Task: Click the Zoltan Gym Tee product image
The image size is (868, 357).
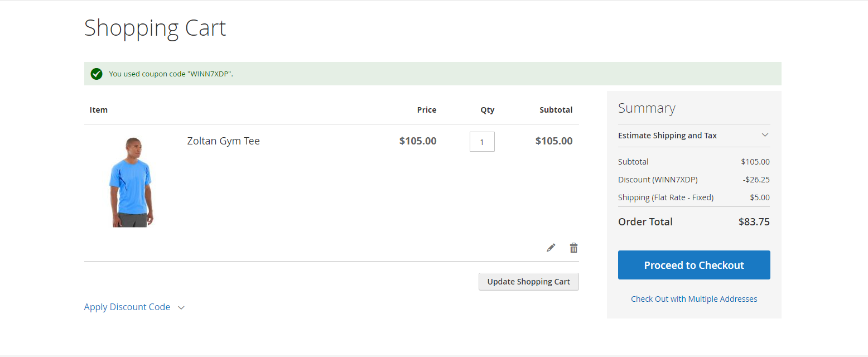Action: 131,182
